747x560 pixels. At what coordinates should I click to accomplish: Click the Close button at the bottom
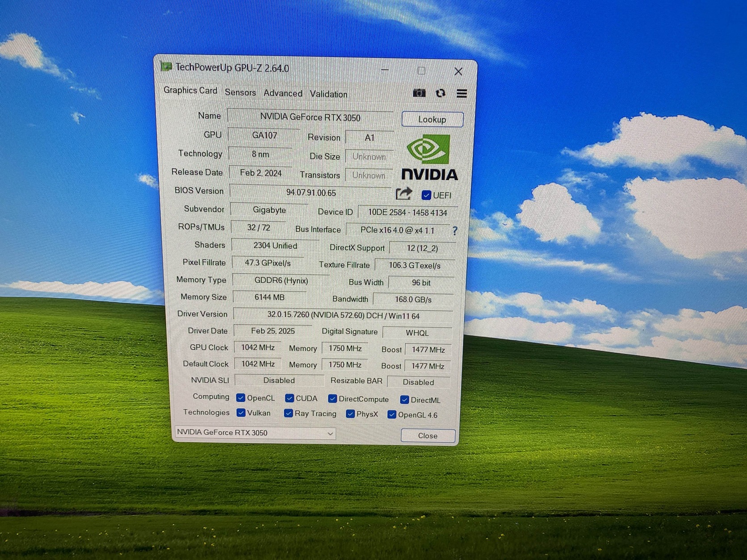tap(428, 435)
